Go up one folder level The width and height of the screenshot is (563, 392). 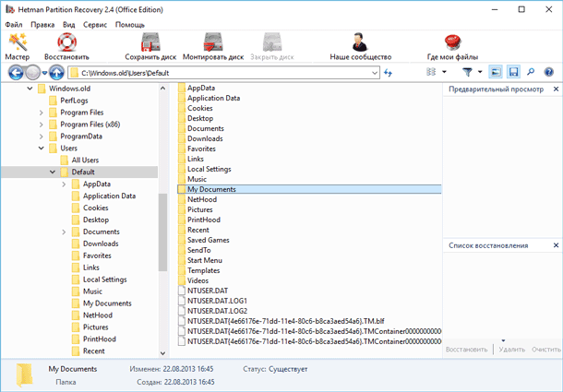[x=56, y=73]
